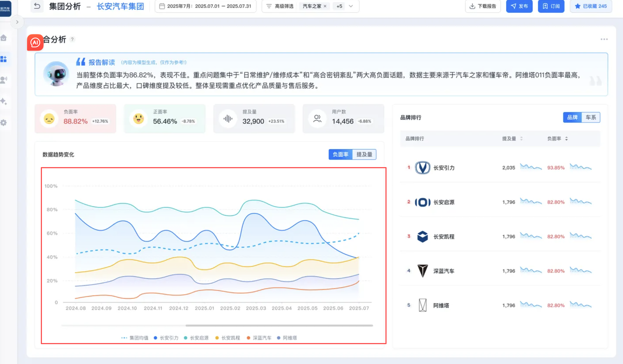The width and height of the screenshot is (623, 364).
Task: Expand the sidebar with the chevron button
Action: [17, 22]
